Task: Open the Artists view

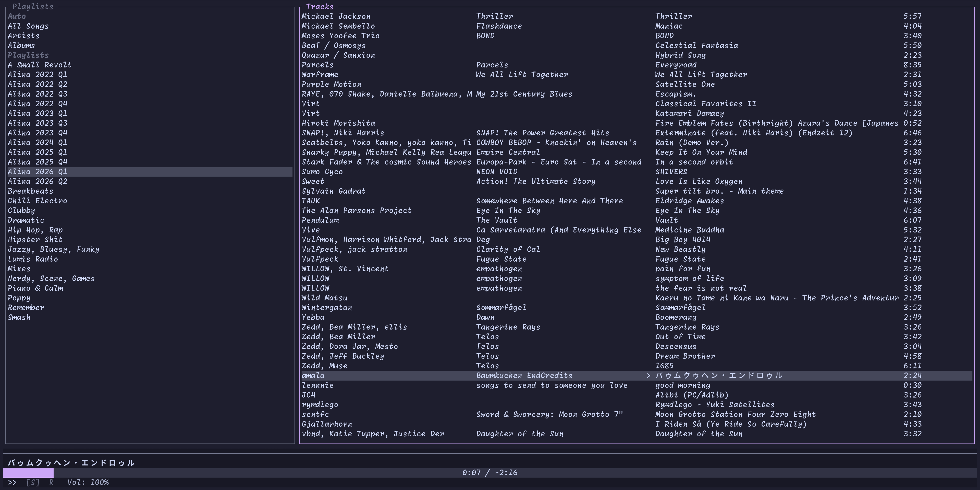Action: [x=23, y=36]
